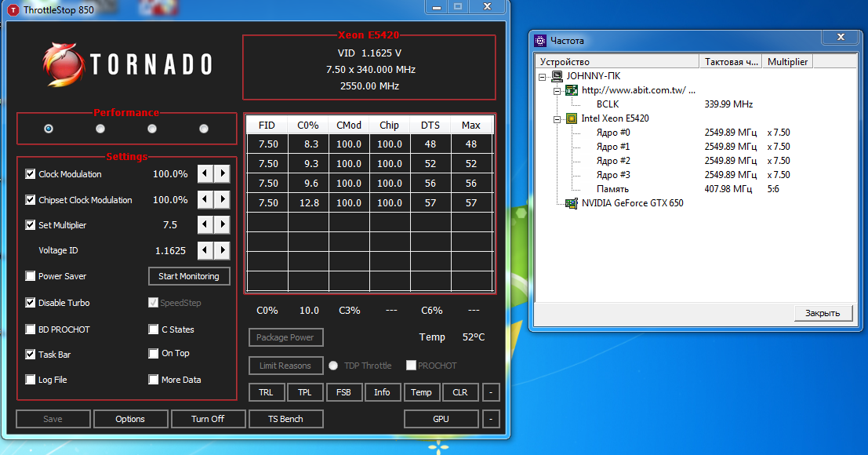868x455 pixels.
Task: Toggle Chipset Clock Modulation checkbox
Action: pyautogui.click(x=31, y=200)
